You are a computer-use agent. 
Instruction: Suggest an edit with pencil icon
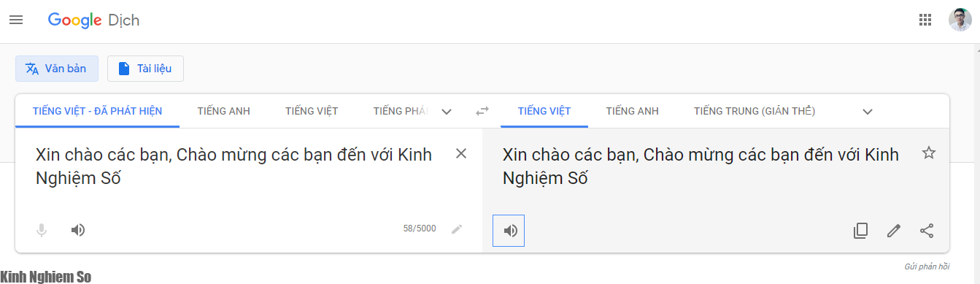click(894, 231)
